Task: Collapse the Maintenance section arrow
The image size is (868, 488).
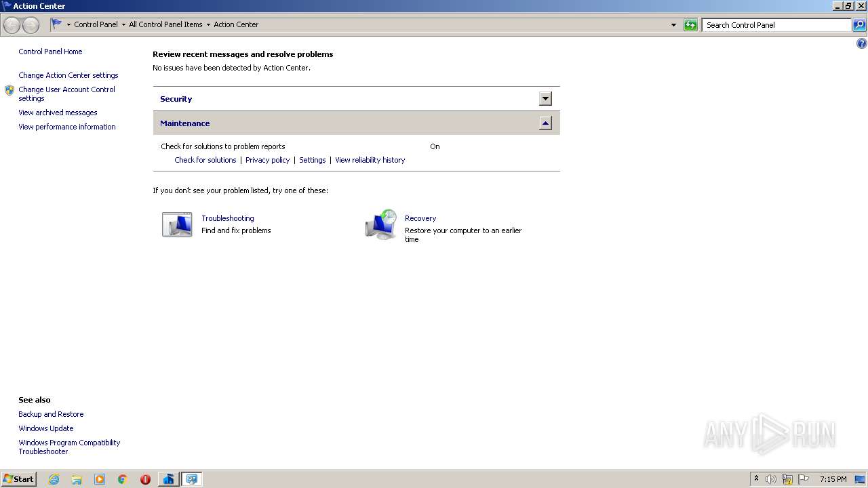Action: [x=545, y=123]
